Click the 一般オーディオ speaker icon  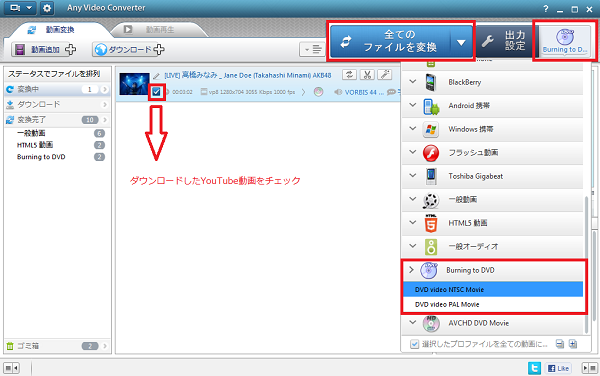pos(431,247)
